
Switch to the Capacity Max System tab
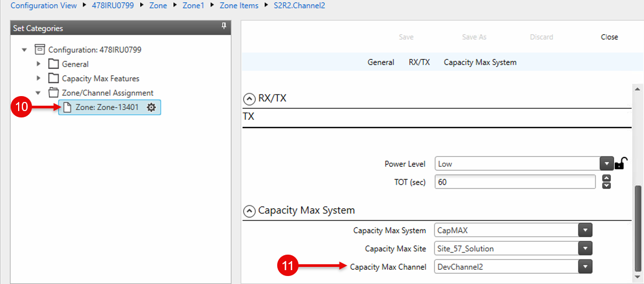pos(480,62)
